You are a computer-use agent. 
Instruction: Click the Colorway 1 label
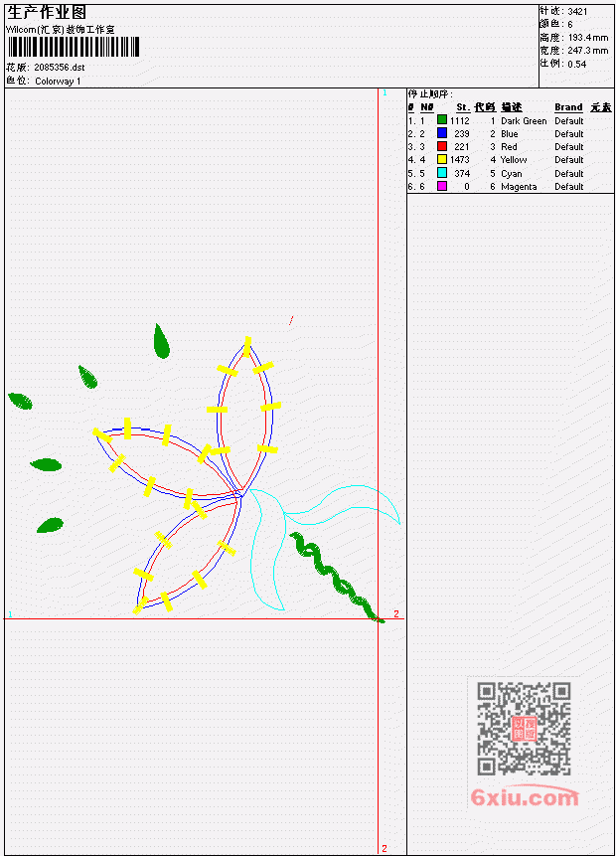[58, 82]
